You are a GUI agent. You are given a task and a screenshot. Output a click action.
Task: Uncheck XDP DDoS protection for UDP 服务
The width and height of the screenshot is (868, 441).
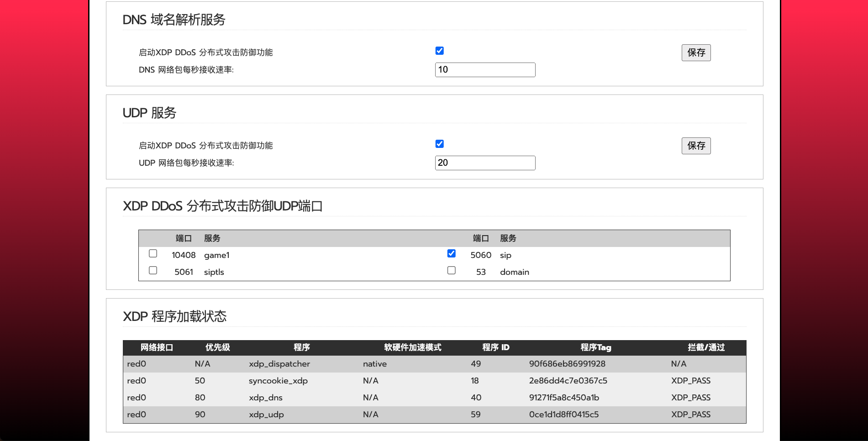point(439,144)
